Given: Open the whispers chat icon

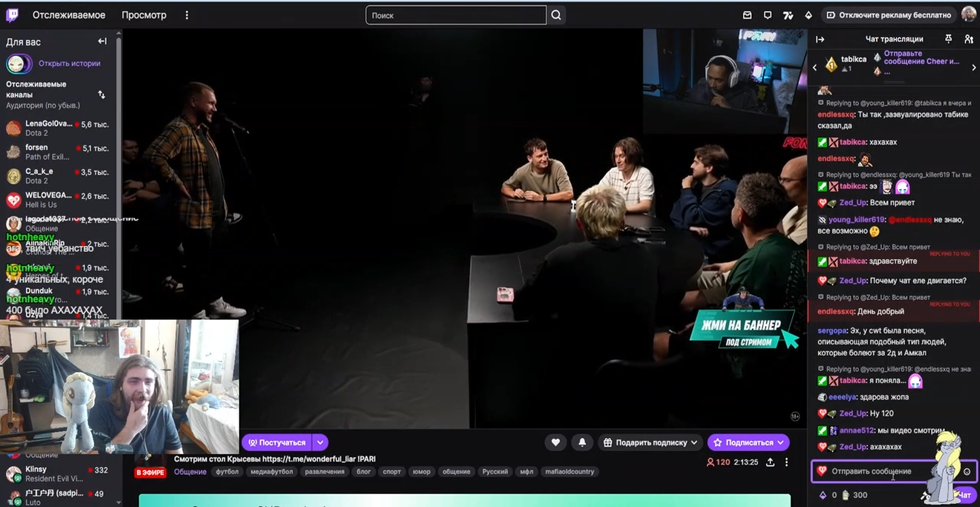Looking at the screenshot, I should click(768, 15).
